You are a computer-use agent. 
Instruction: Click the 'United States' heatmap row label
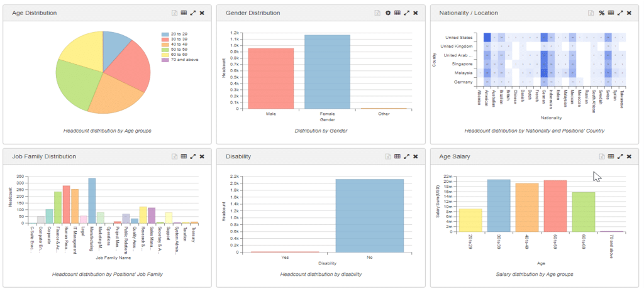pos(458,37)
